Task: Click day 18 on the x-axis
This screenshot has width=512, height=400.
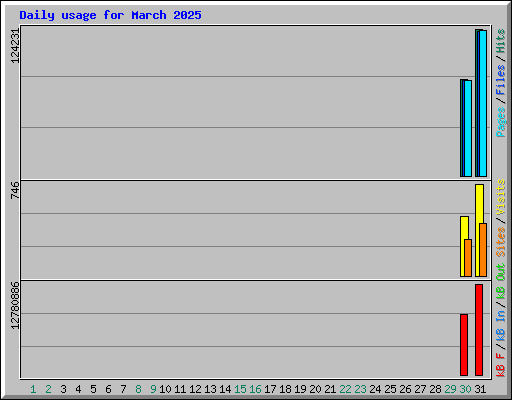Action: coord(285,389)
